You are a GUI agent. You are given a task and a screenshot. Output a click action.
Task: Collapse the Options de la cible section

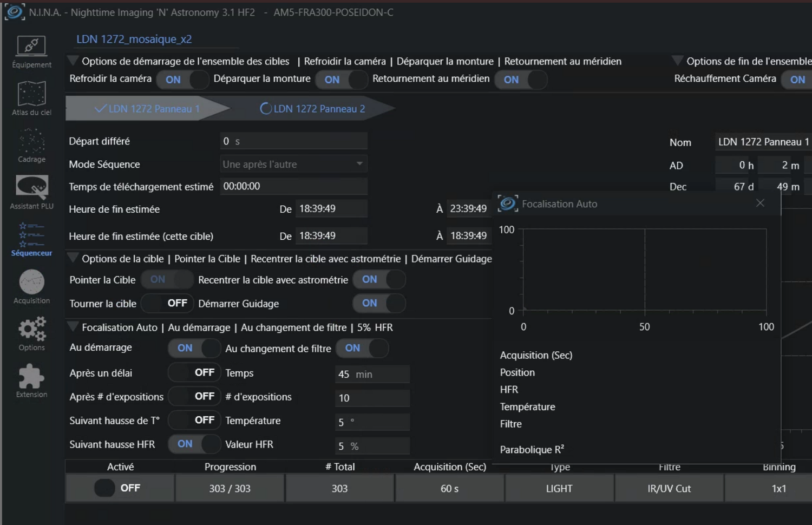(73, 258)
